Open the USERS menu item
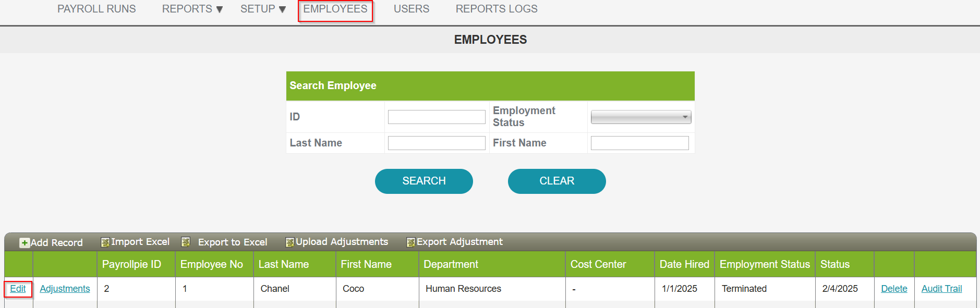This screenshot has width=980, height=308. coord(412,9)
